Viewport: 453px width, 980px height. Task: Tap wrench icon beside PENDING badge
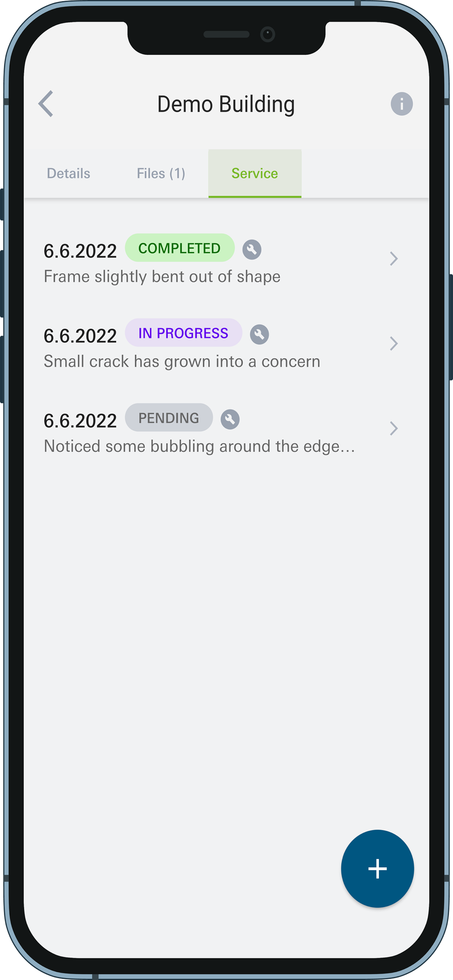[x=230, y=419]
